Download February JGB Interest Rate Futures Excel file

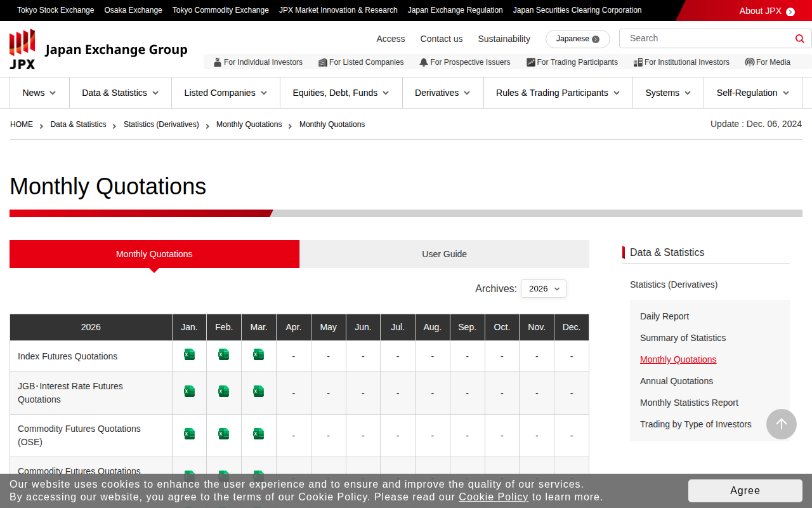pos(223,392)
